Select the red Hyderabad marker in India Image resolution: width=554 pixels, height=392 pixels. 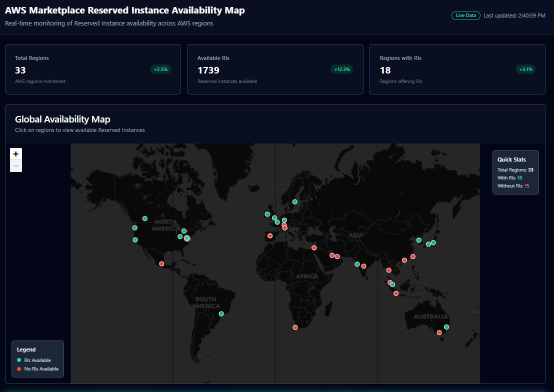(363, 266)
